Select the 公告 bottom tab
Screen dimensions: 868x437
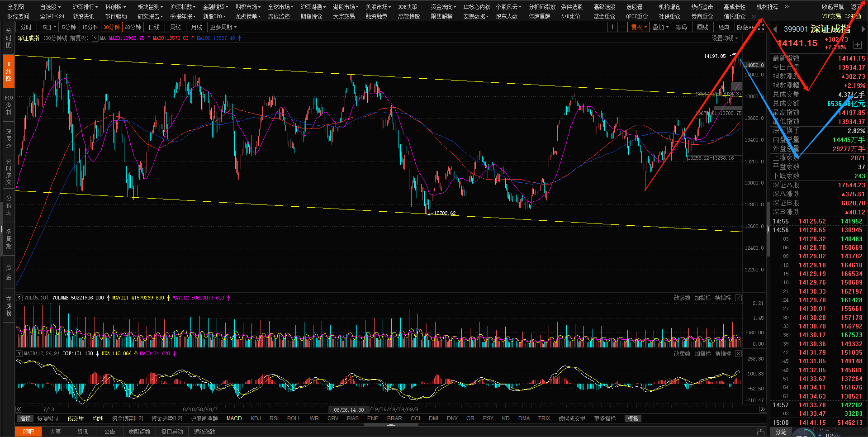click(x=109, y=432)
